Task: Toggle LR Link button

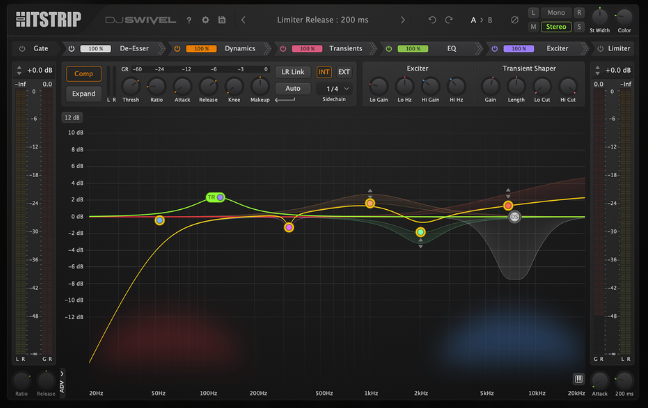Action: click(293, 72)
